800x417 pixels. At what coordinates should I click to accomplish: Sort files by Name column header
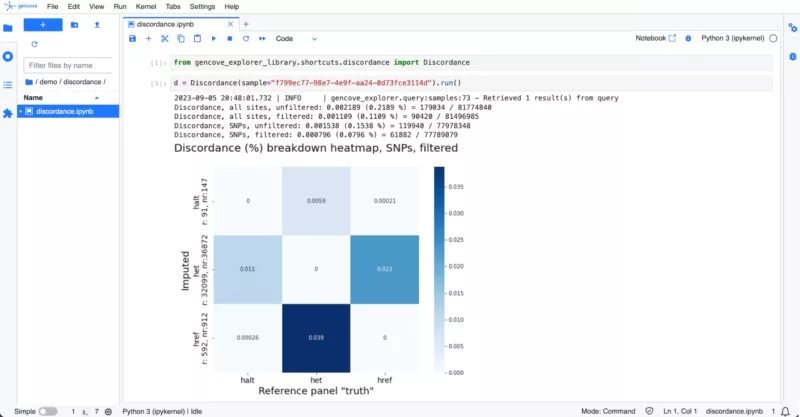(x=34, y=97)
